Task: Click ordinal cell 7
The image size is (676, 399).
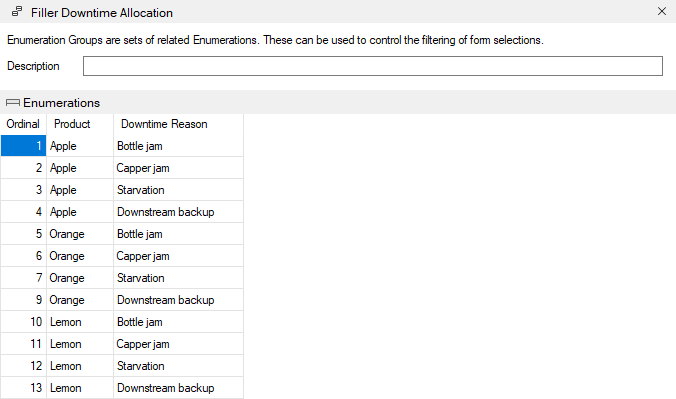Action: click(x=23, y=278)
